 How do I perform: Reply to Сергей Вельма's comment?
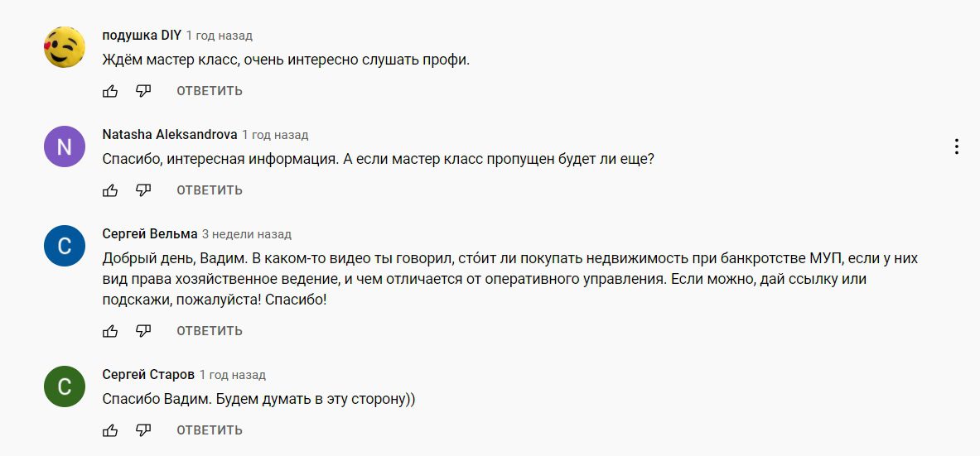pyautogui.click(x=210, y=331)
